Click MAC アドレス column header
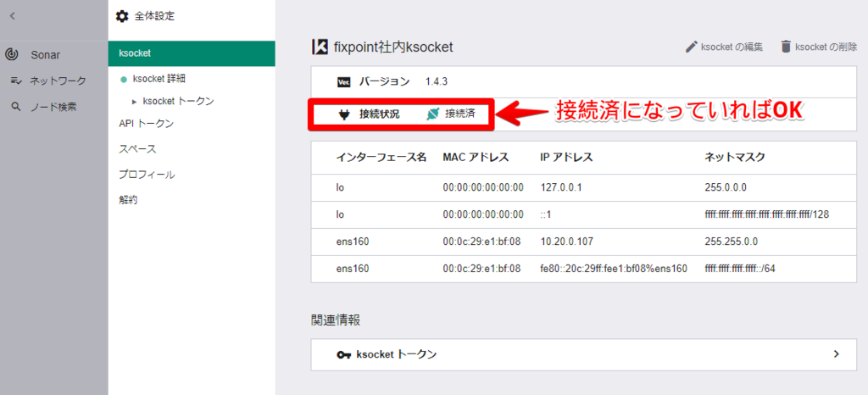 (x=476, y=157)
